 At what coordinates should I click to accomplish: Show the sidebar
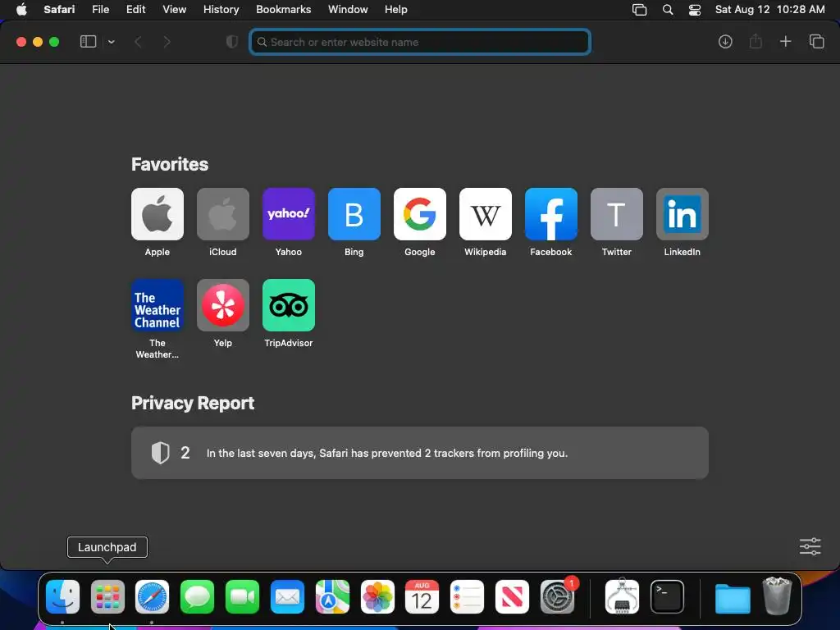point(88,42)
